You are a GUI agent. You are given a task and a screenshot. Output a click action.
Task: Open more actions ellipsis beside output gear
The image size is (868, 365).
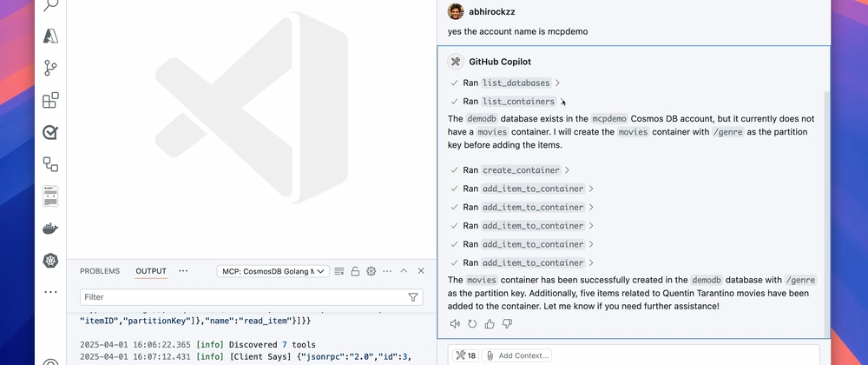pyautogui.click(x=387, y=271)
